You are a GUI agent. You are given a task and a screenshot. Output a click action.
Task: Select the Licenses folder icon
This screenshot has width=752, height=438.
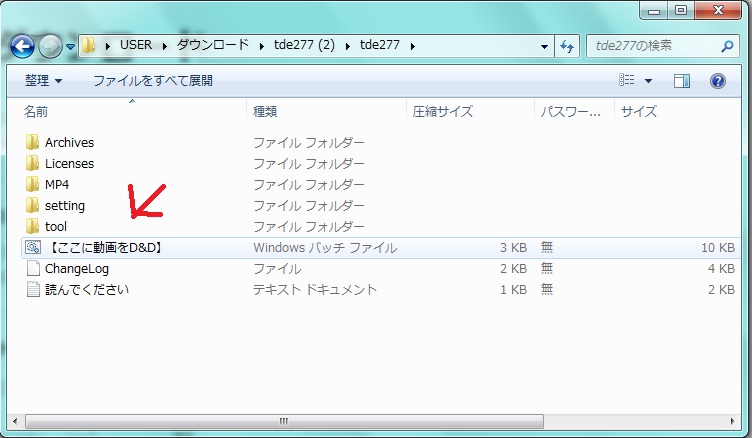33,163
